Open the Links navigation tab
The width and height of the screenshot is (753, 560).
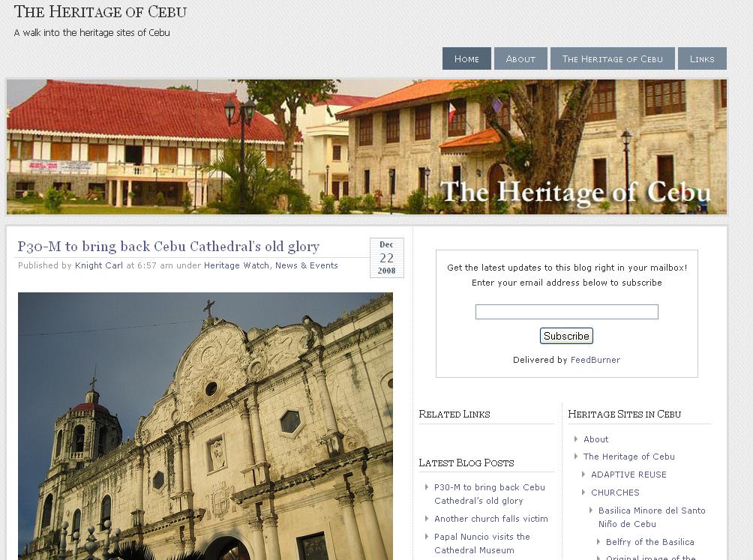(702, 58)
